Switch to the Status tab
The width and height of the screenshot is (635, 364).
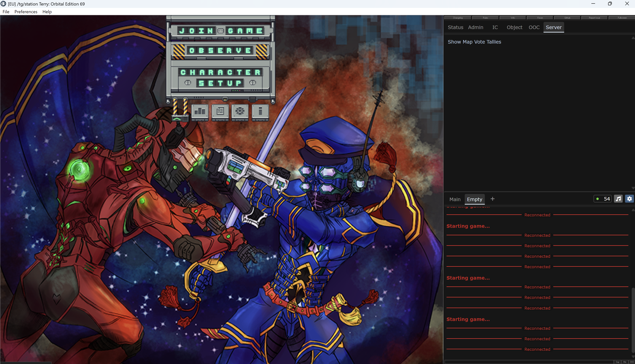click(x=455, y=27)
